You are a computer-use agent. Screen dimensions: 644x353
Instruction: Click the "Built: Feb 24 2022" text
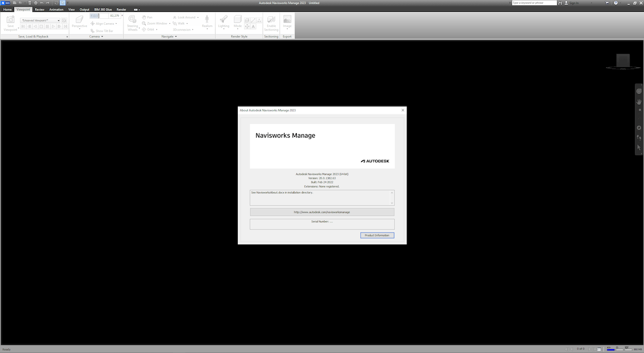322,182
